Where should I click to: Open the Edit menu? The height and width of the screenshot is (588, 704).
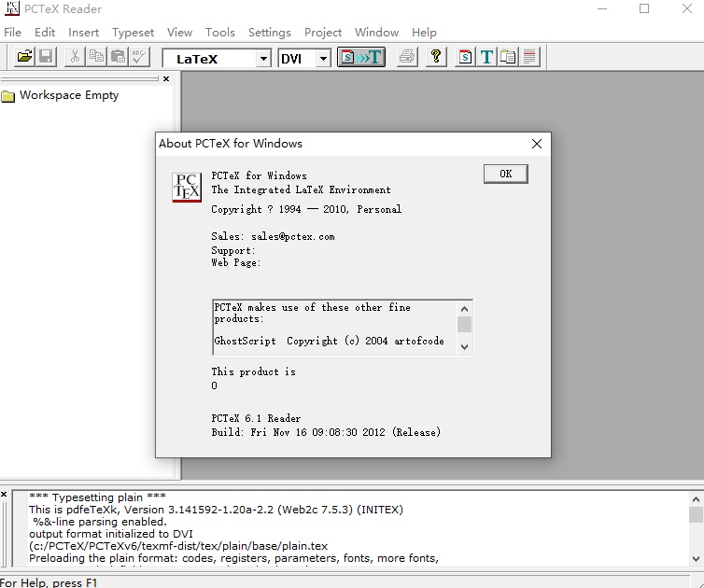coord(45,33)
